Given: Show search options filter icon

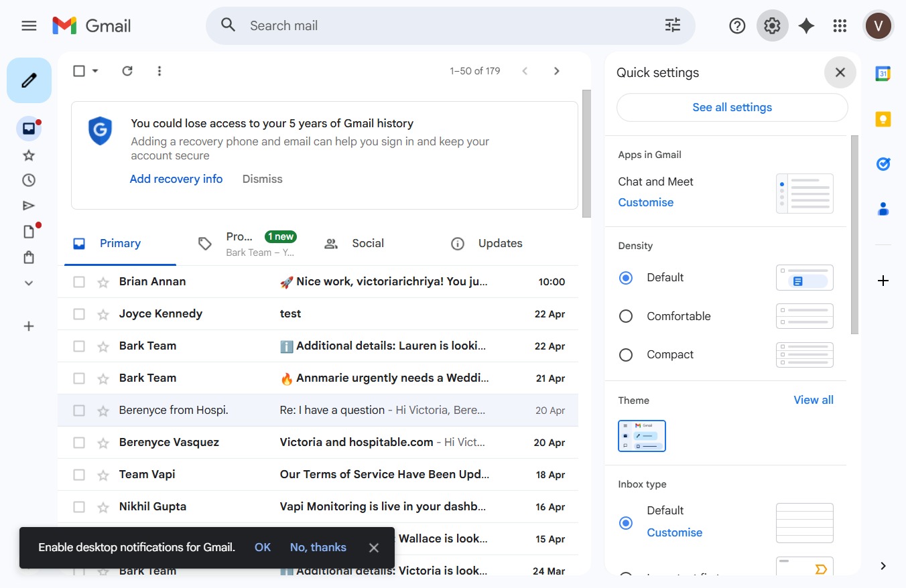Looking at the screenshot, I should click(x=672, y=25).
